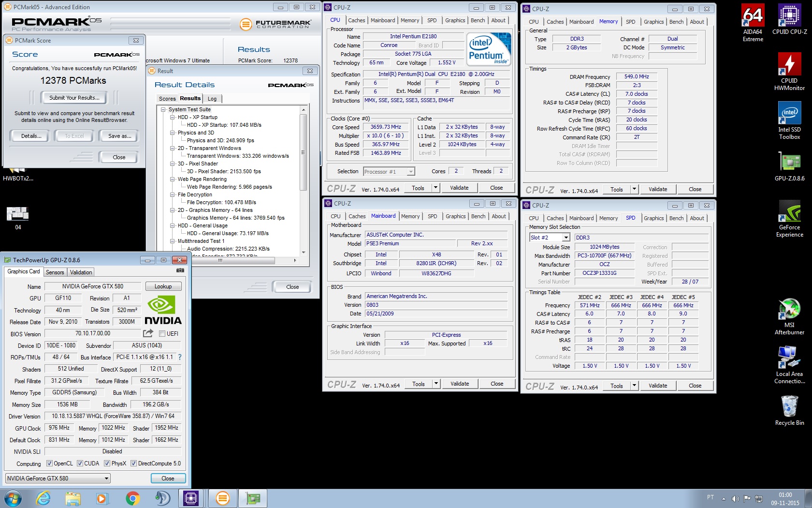Click Validate in the Memory CPU-Z window
812x508 pixels.
(658, 189)
